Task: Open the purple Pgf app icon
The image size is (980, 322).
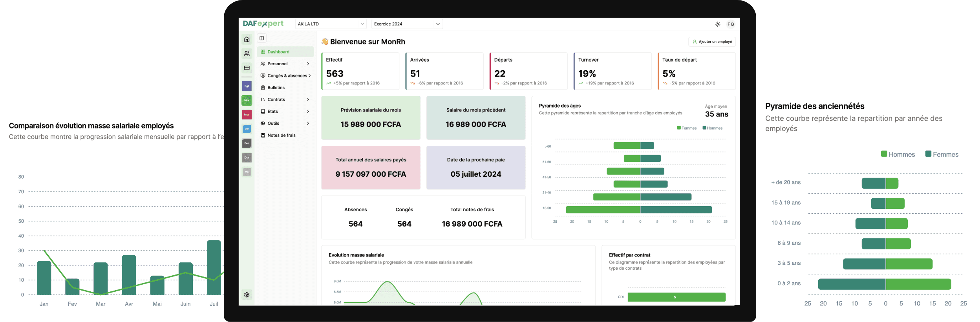Action: pyautogui.click(x=247, y=86)
